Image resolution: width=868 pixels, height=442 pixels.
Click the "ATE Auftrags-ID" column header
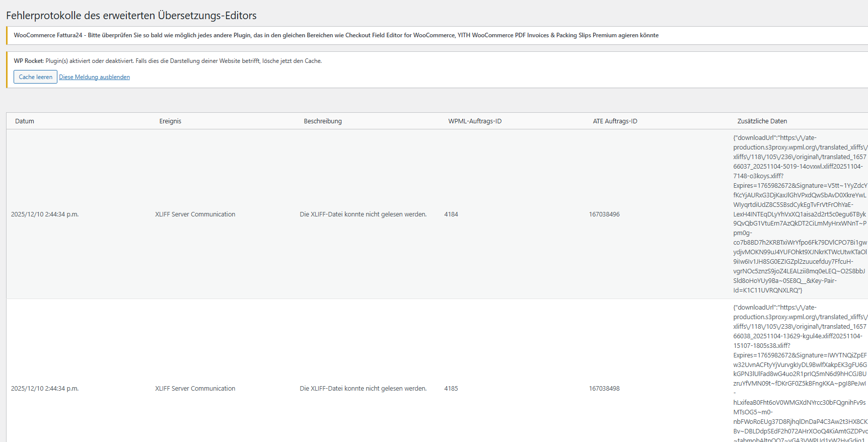pyautogui.click(x=615, y=121)
